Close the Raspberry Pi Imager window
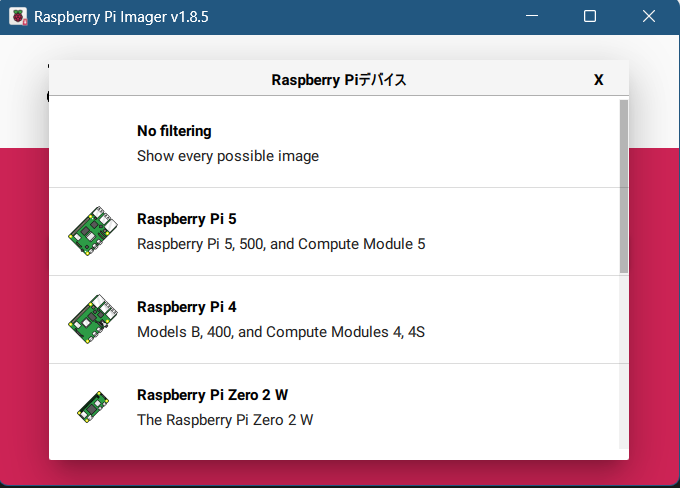Viewport: 680px width, 488px height. (x=649, y=16)
